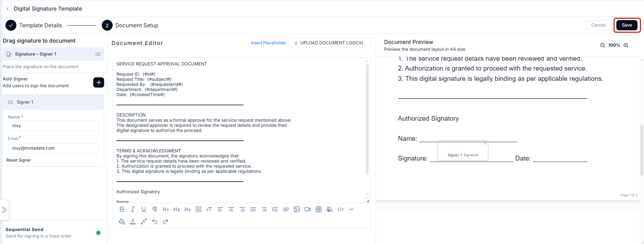This screenshot has height=244, width=644.
Task: Apply Heading 1 style
Action: point(166,209)
